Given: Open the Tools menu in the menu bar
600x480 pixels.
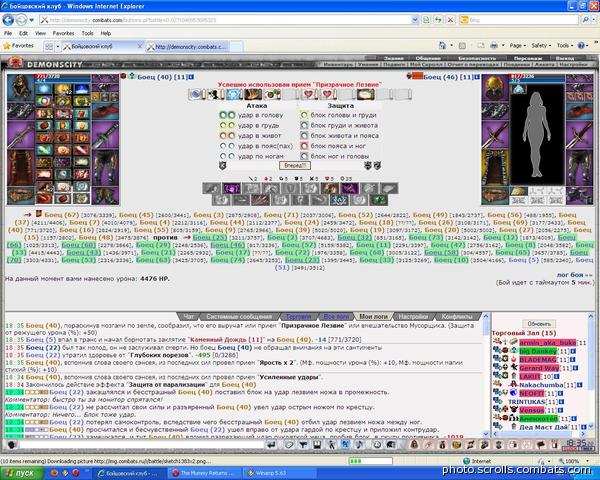Looking at the screenshot, I should pyautogui.click(x=87, y=33).
